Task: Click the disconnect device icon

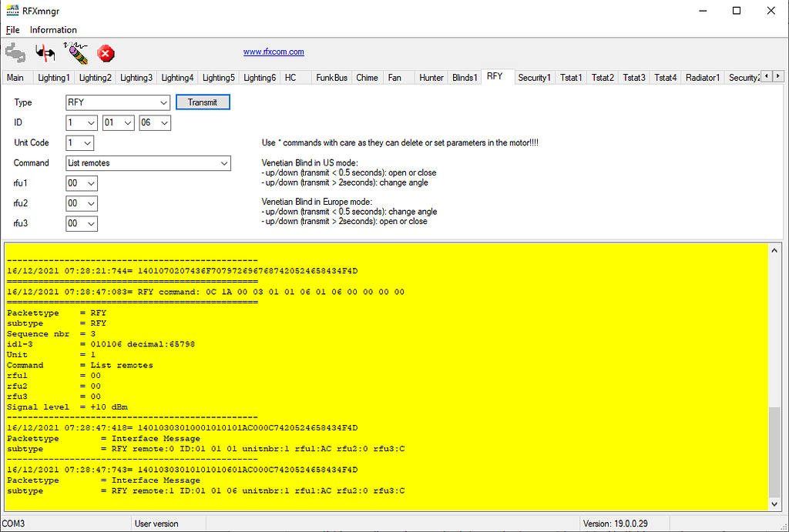Action: (x=45, y=52)
